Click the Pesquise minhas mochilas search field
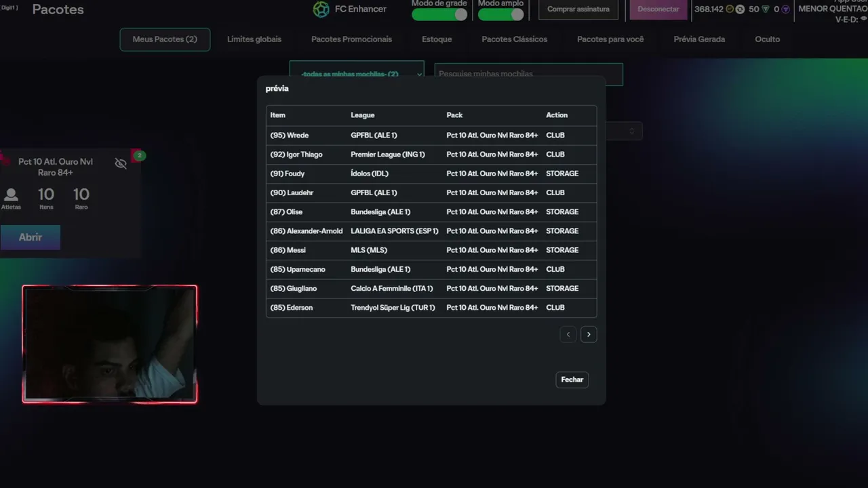Screen dimensions: 868x488 (528, 74)
